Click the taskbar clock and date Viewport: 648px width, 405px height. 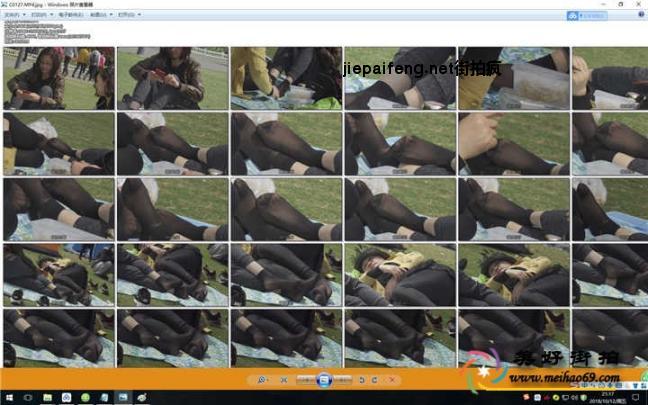pyautogui.click(x=608, y=398)
